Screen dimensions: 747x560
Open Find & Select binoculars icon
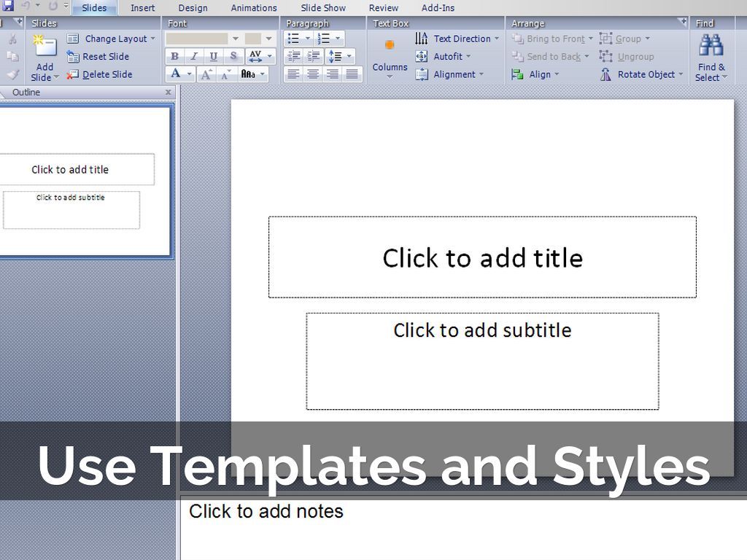pyautogui.click(x=711, y=46)
